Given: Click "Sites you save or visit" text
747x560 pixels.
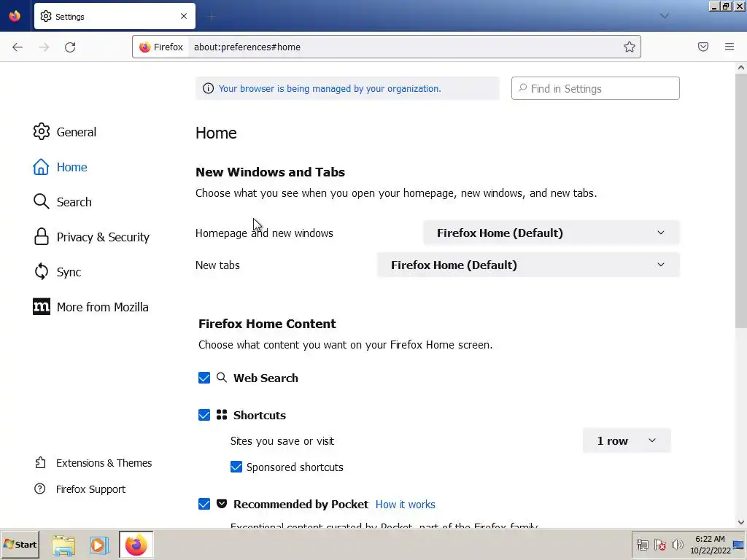Looking at the screenshot, I should [282, 441].
